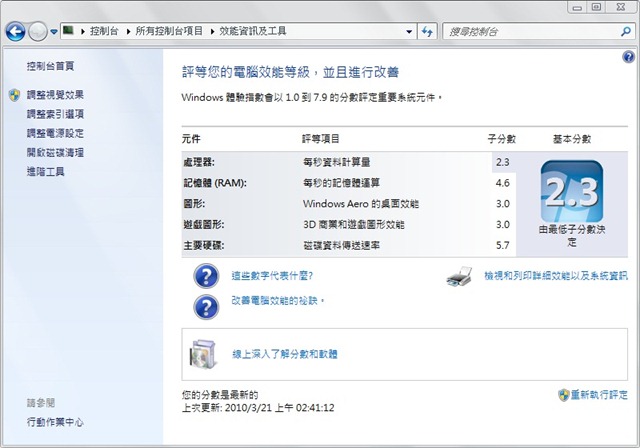Click the Control Panel icon in address bar

68,30
